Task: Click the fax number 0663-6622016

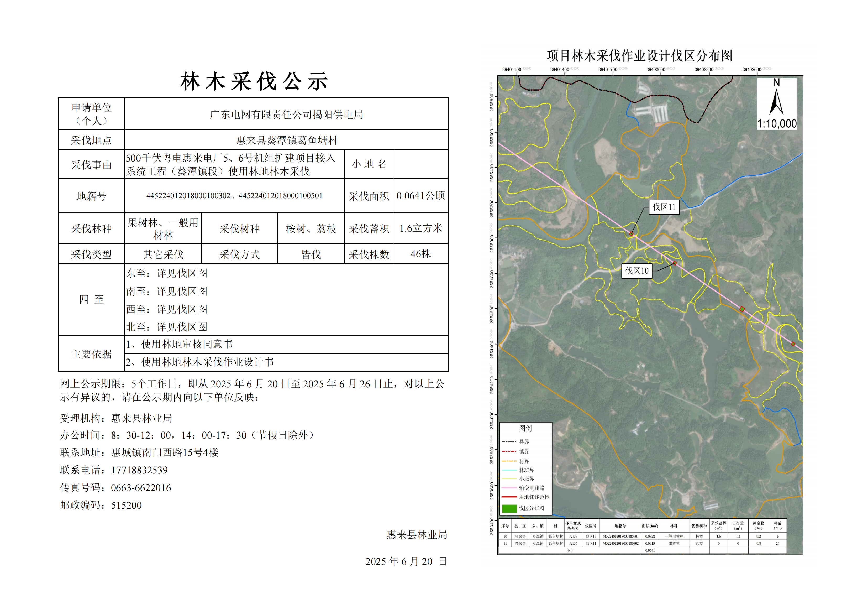Action: [141, 488]
